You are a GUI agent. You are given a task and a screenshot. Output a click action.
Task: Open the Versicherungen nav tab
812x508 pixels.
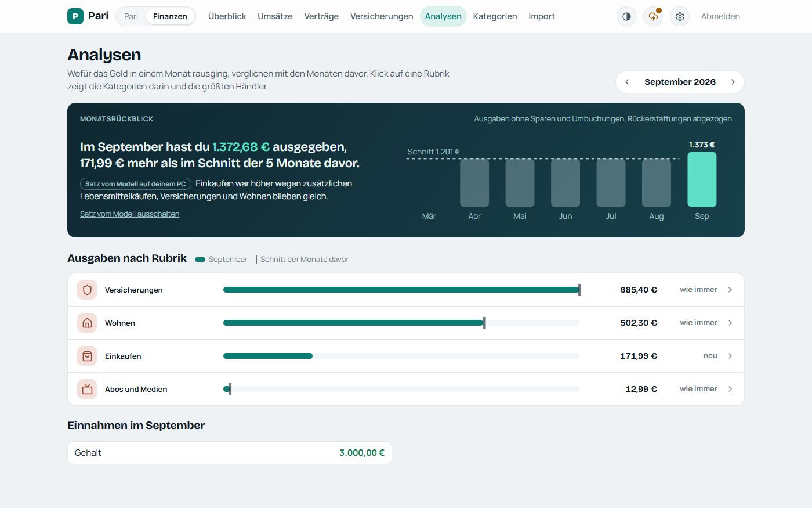tap(382, 16)
